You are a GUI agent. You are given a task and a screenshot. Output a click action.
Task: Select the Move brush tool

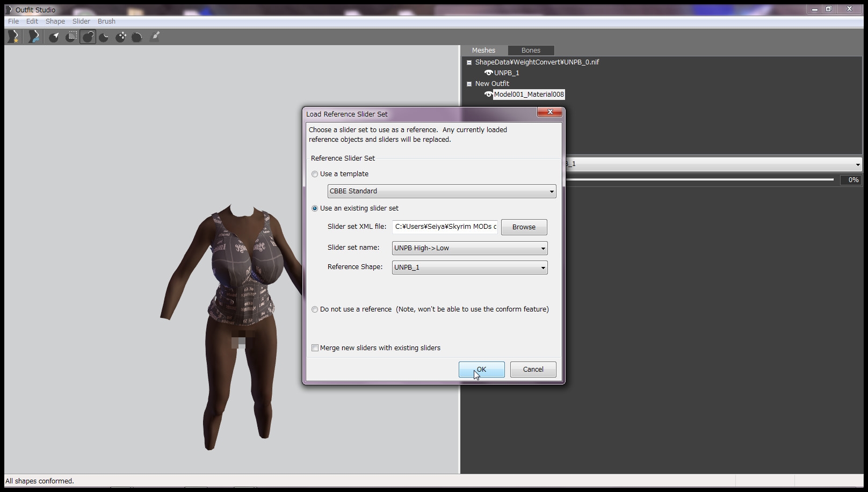point(121,37)
